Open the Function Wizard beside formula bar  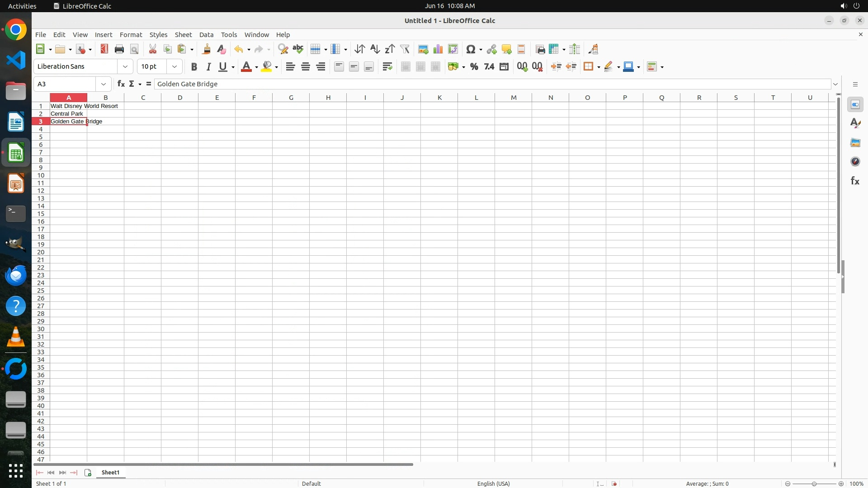(121, 84)
